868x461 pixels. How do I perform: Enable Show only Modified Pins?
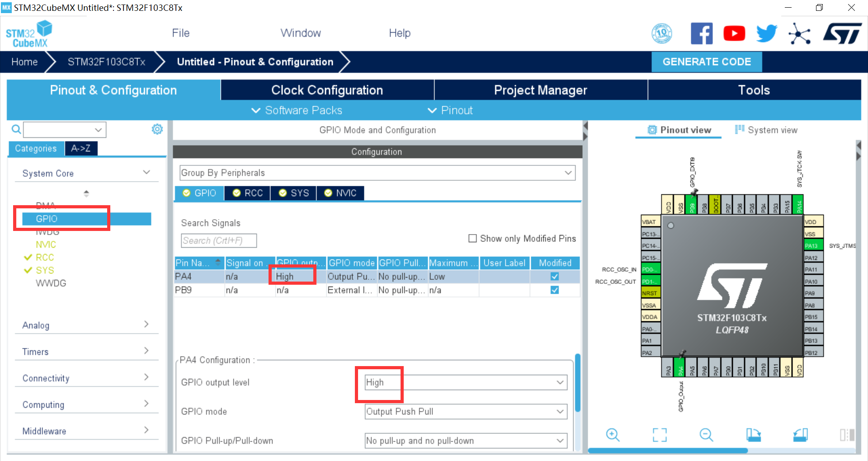(x=472, y=238)
